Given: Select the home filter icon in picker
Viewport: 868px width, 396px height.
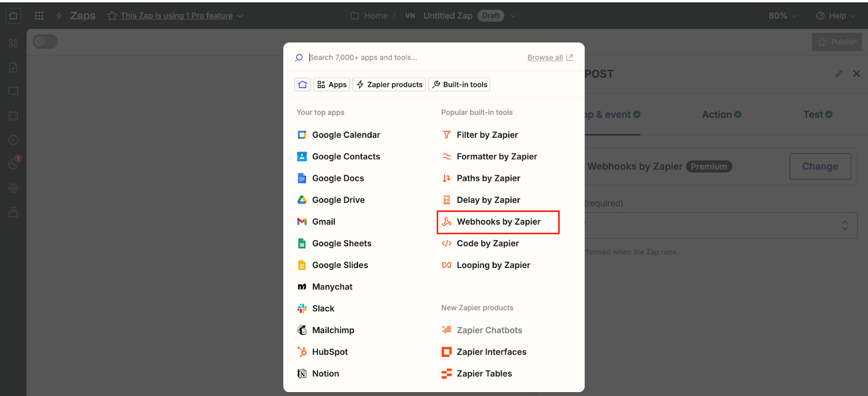Looking at the screenshot, I should 303,85.
